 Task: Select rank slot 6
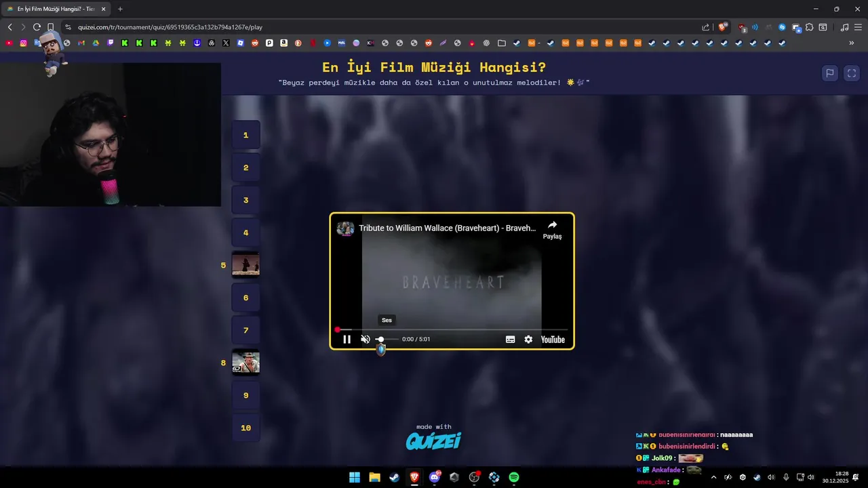[245, 298]
